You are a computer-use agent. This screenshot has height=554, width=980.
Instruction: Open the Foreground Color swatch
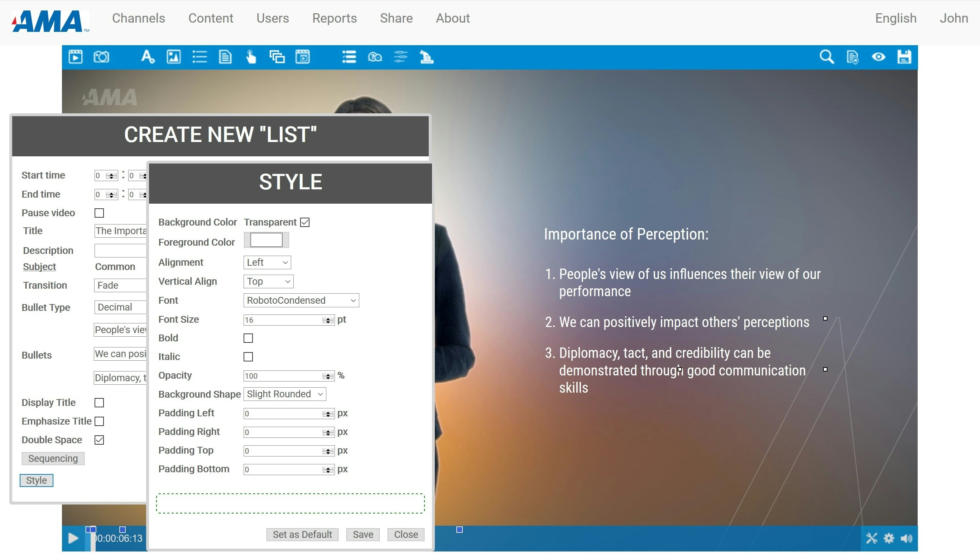tap(266, 241)
